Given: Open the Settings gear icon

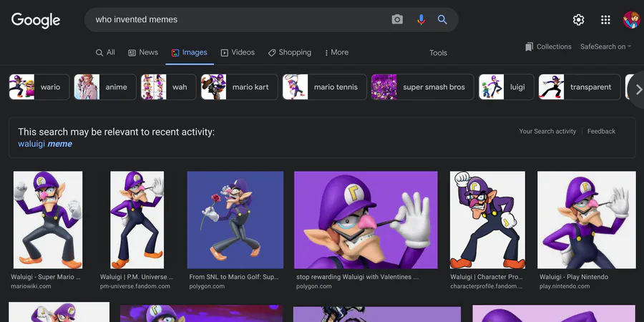Looking at the screenshot, I should (578, 20).
